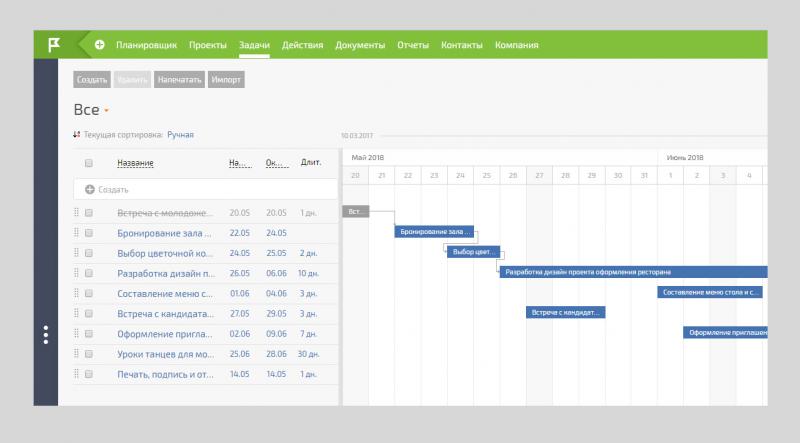
Task: Click the plus icon in the Создать row
Action: 89,189
